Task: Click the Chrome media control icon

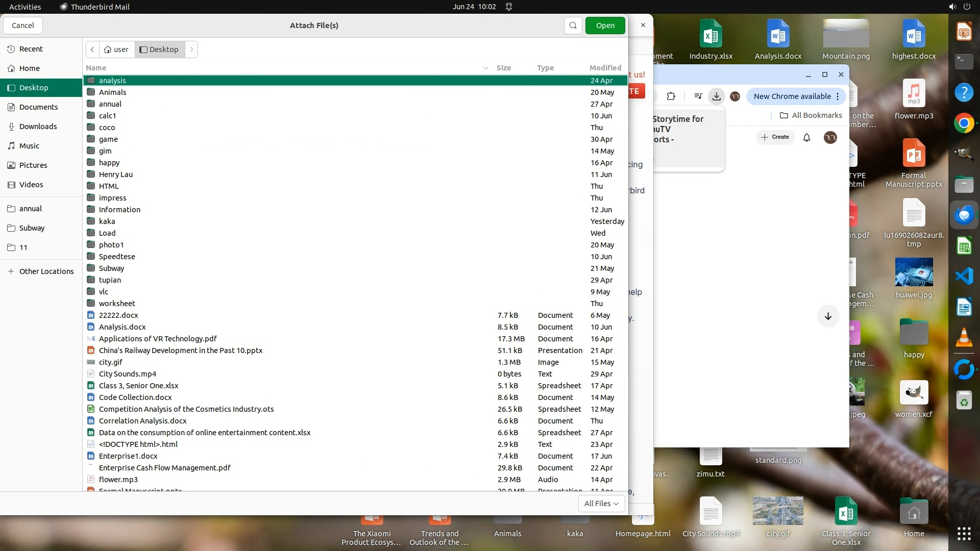Action: click(698, 96)
